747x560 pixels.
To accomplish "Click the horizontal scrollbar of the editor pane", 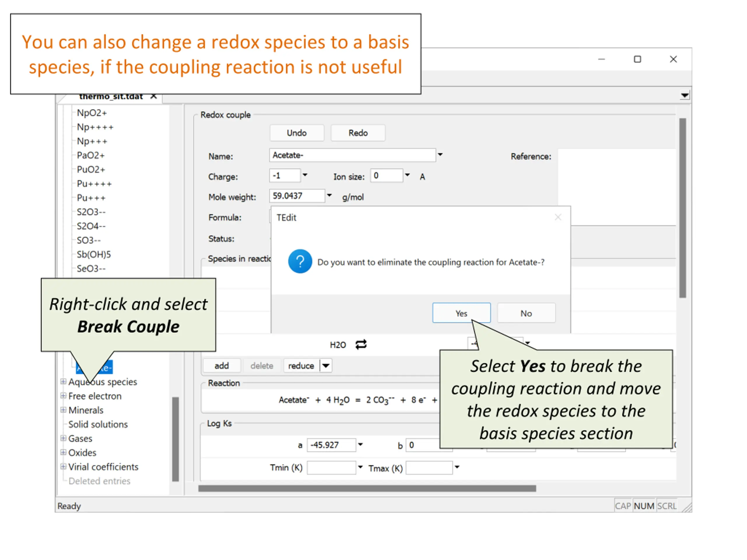I will (x=367, y=489).
